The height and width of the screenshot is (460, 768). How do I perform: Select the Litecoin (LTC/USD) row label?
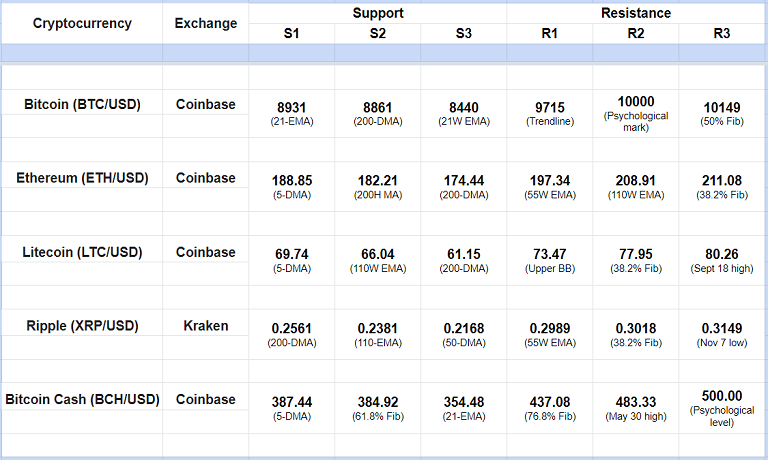pyautogui.click(x=81, y=252)
